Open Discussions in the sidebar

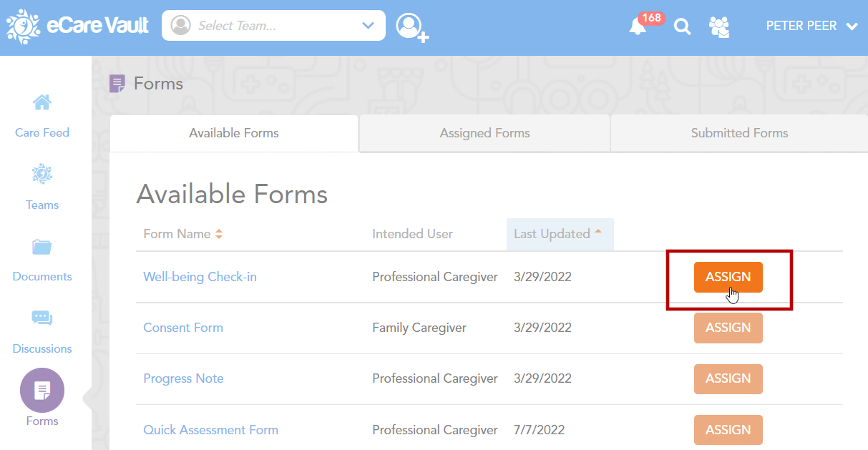(x=42, y=331)
